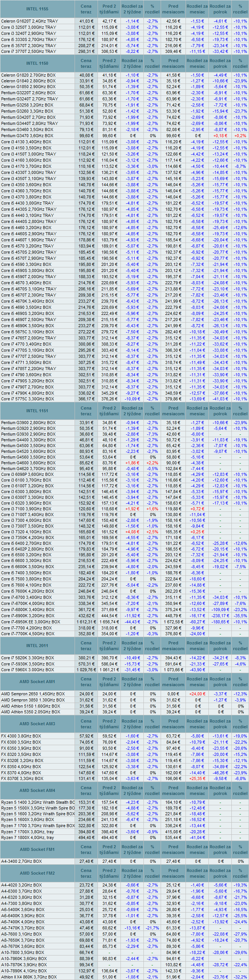Select the AMD Socket AM3 header
The image size is (249, 980).
[x=37, y=724]
